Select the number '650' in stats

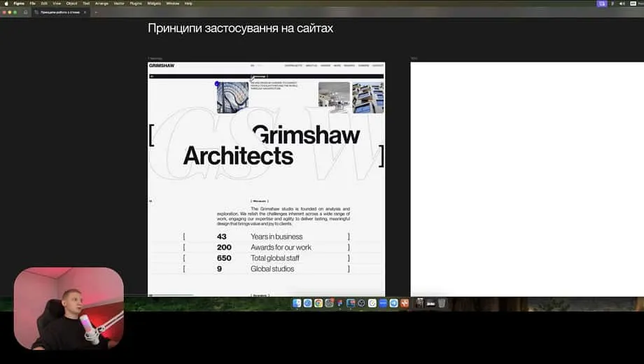(224, 258)
